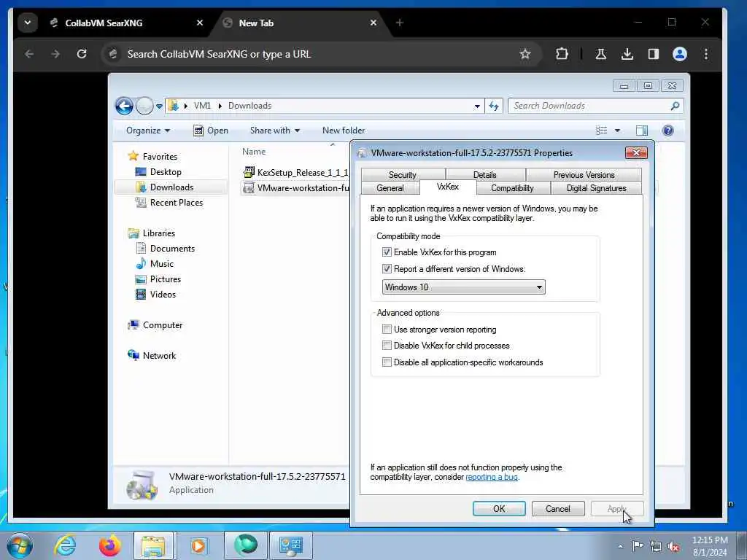Click the taskbar volume speaker icon
The width and height of the screenshot is (747, 560).
tap(673, 547)
